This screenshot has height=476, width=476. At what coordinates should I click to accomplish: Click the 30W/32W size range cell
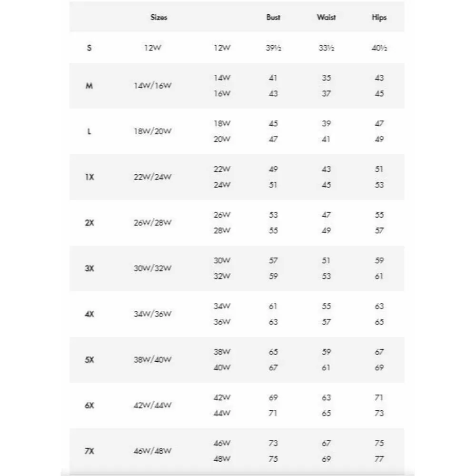point(152,268)
